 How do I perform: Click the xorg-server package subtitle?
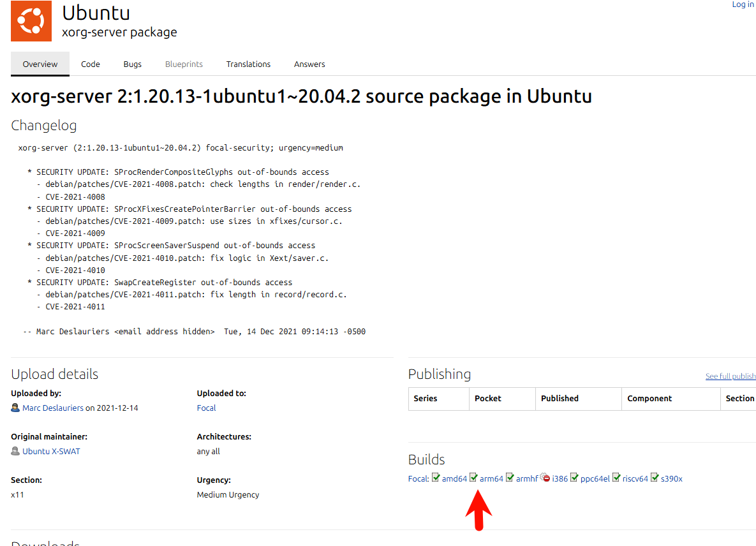(119, 33)
